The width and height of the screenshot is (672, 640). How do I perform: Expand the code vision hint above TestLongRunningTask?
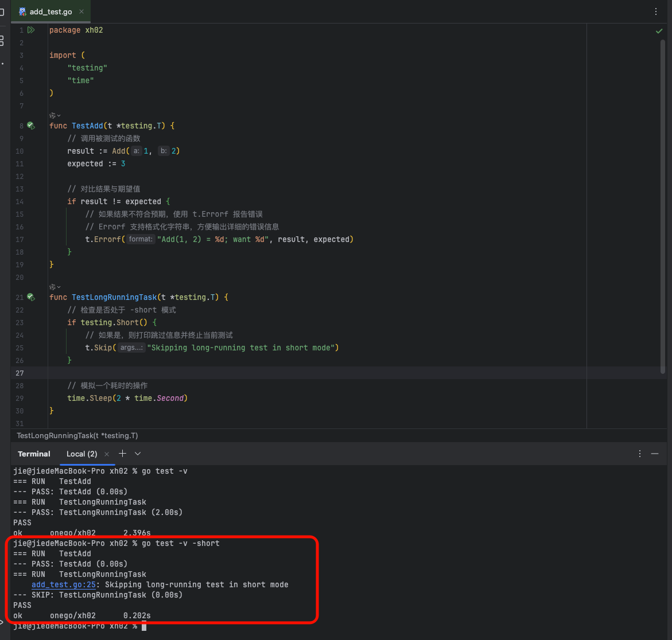[55, 287]
